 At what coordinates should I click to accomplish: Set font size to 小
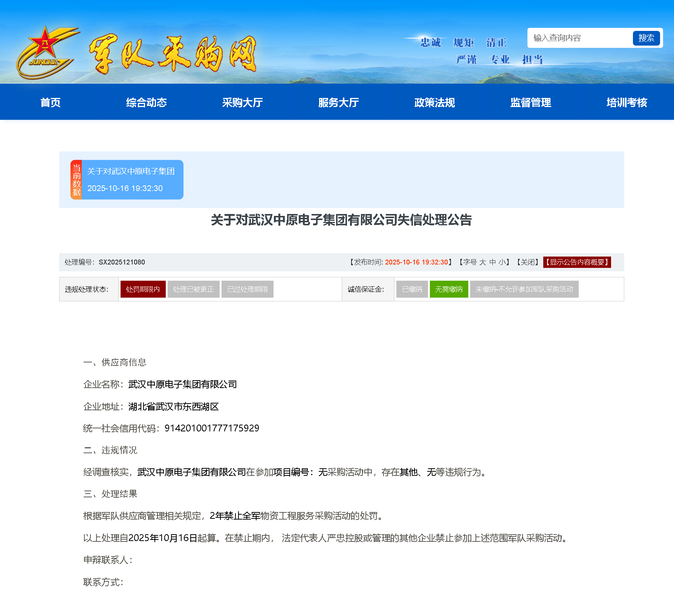502,262
